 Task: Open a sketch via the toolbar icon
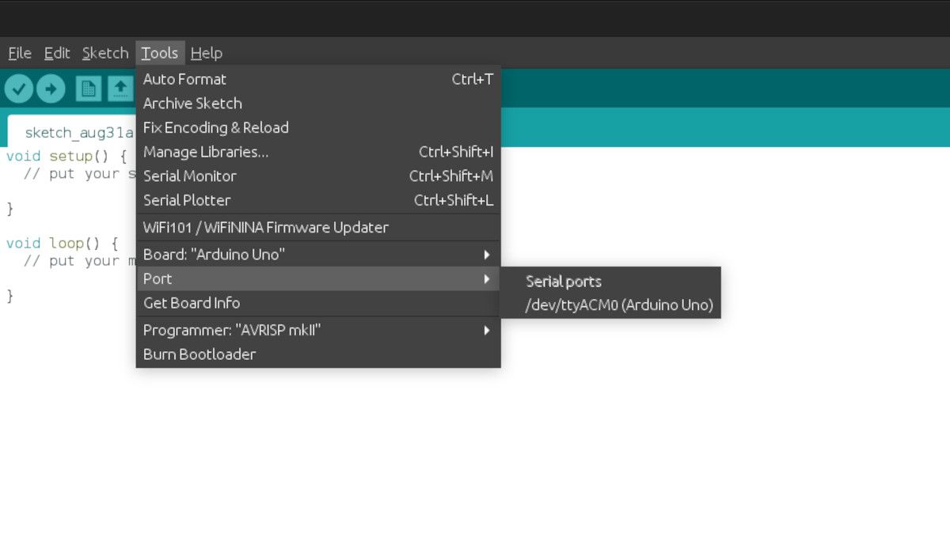point(120,88)
